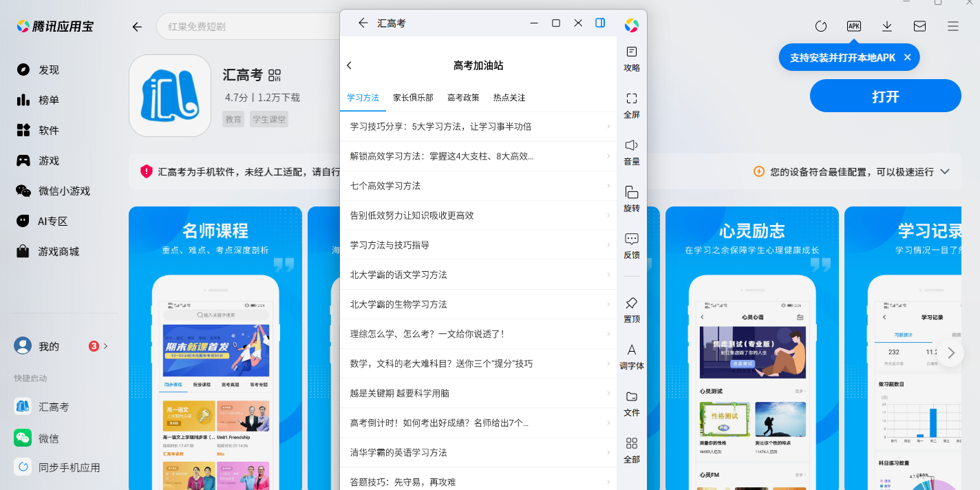980x490 pixels.
Task: Expand the device configuration chevron
Action: [x=945, y=171]
